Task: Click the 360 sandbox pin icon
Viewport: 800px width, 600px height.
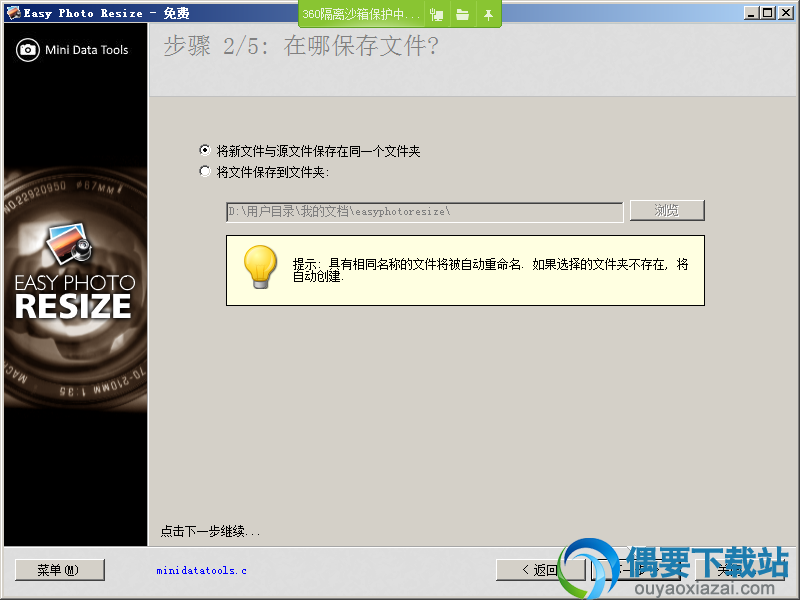Action: tap(488, 15)
